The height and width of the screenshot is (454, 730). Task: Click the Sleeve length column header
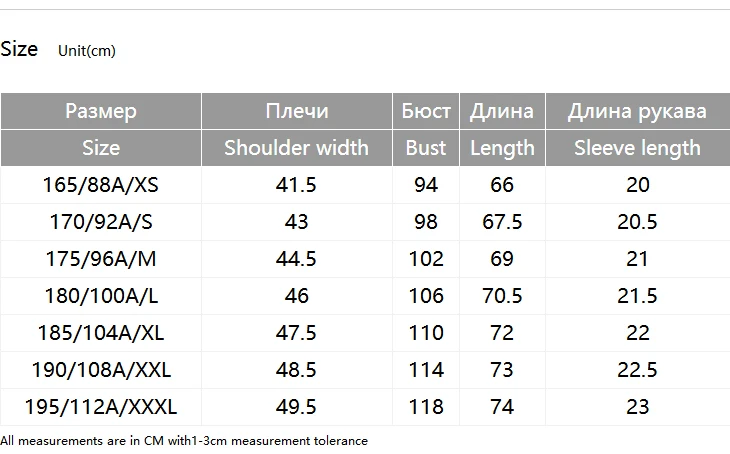(x=638, y=148)
